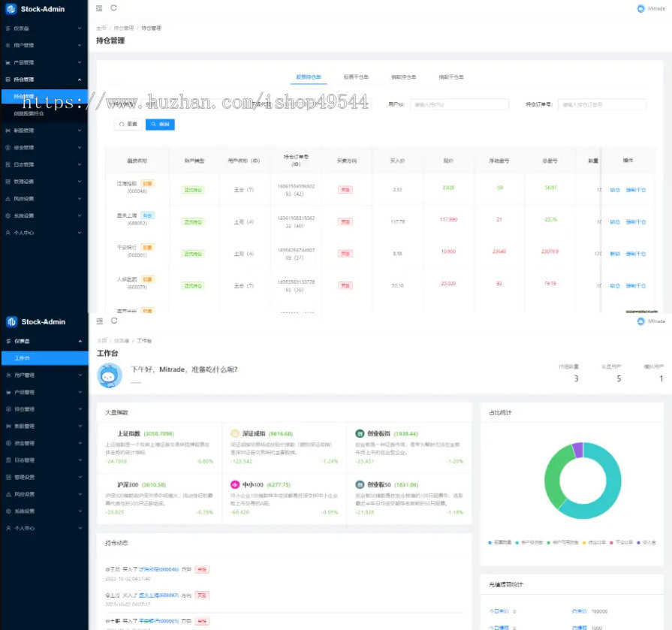The image size is (672, 630).
Task: Click the 持仓订单号 input field
Action: pos(602,104)
